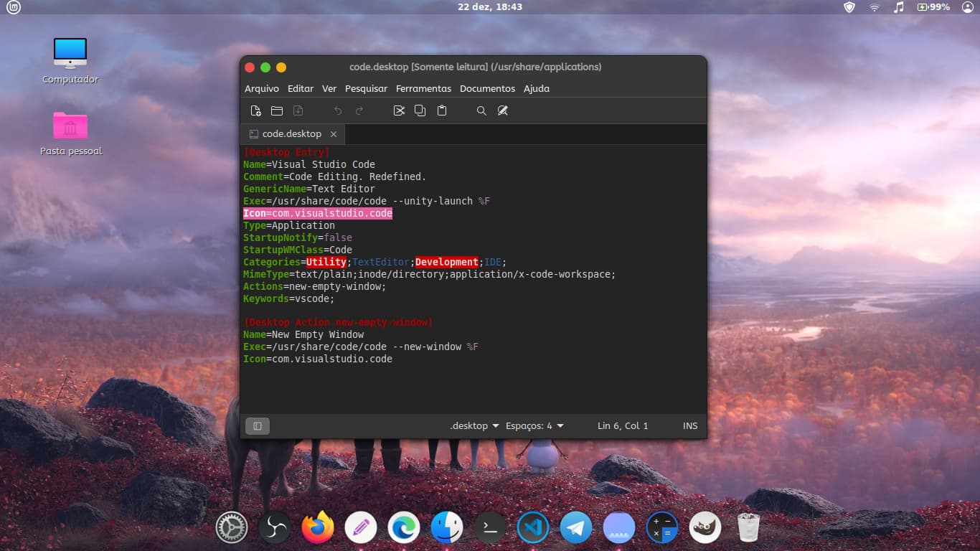Viewport: 980px width, 551px height.
Task: Toggle INS insert mode in status bar
Action: [x=690, y=426]
